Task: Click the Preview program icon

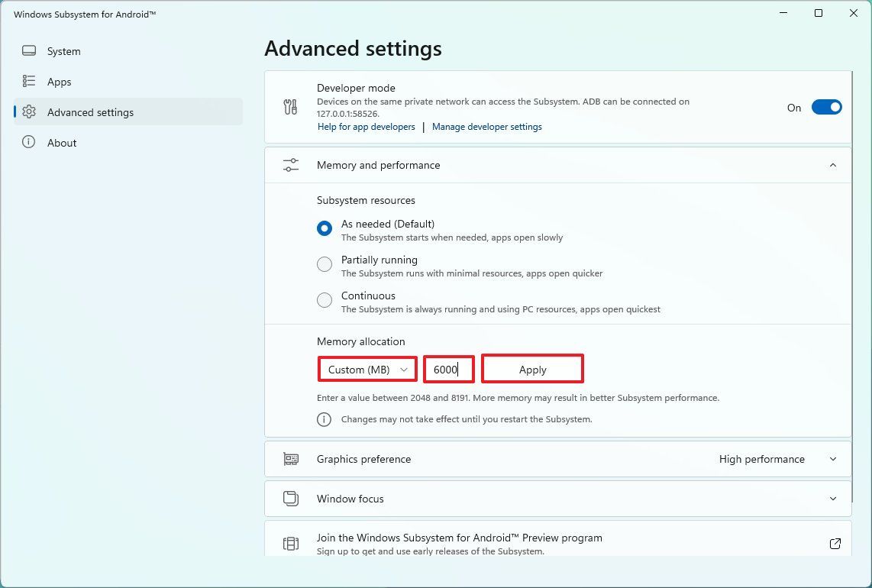Action: click(290, 543)
